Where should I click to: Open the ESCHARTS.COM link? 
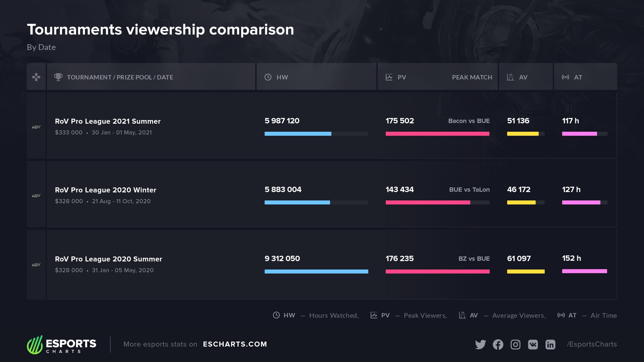pyautogui.click(x=235, y=344)
